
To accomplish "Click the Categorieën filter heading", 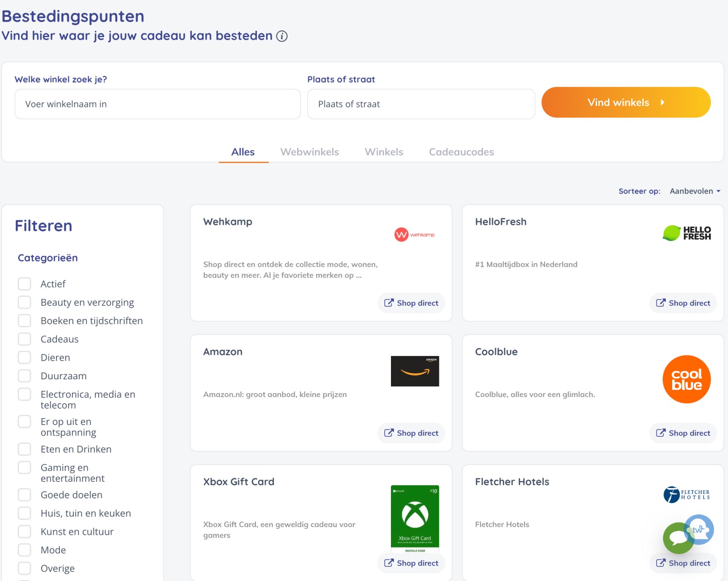I will (x=48, y=258).
